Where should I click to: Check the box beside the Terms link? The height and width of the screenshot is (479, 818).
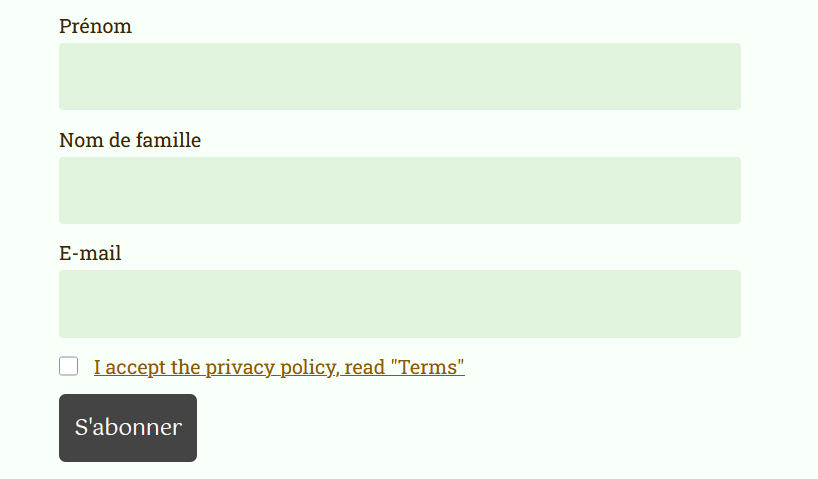click(69, 366)
